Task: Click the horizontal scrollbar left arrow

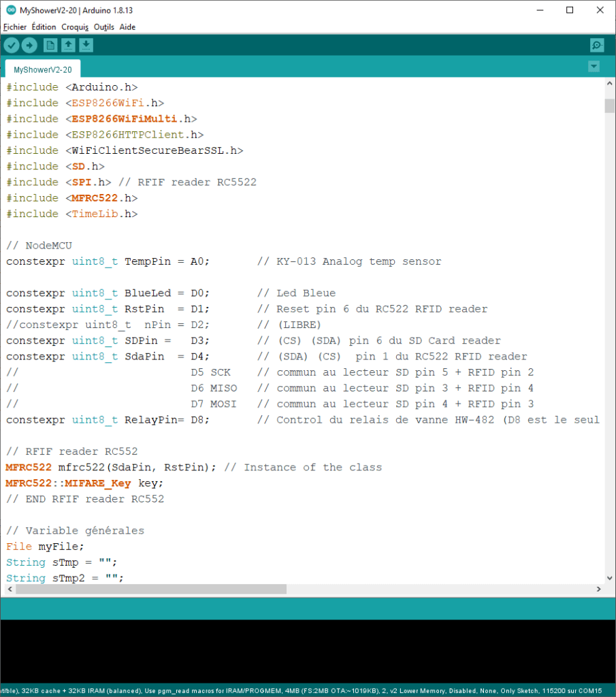Action: point(10,589)
